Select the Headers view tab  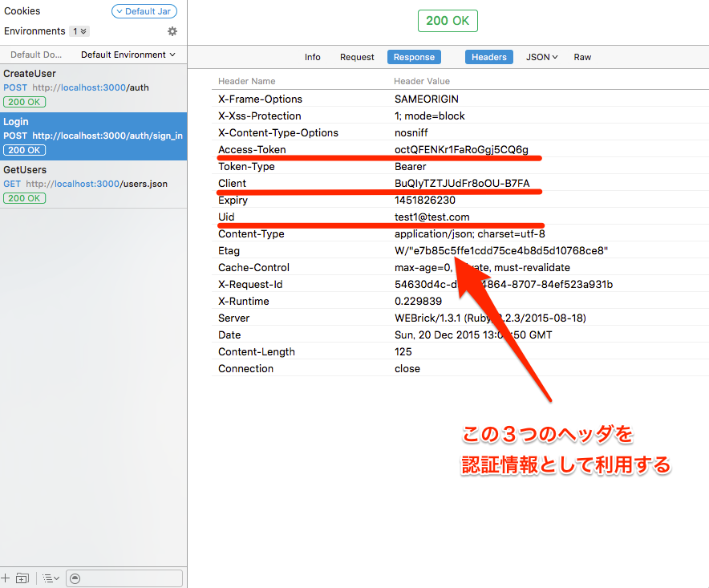click(x=488, y=57)
